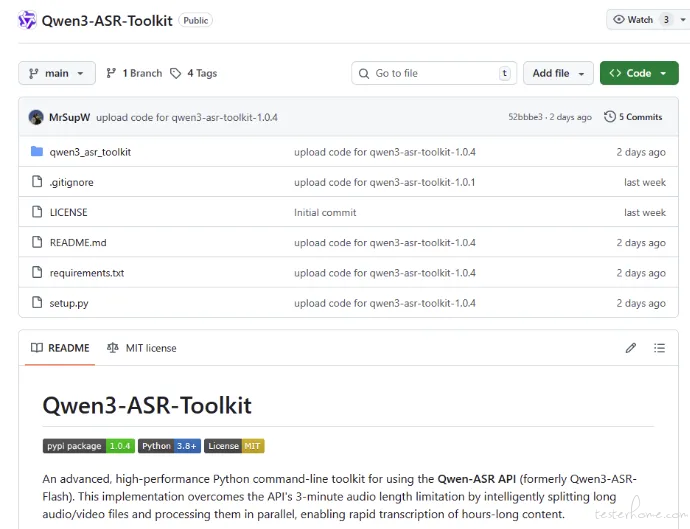Click the pypi package 1.0.4 badge
The width and height of the screenshot is (690, 529).
click(x=88, y=446)
